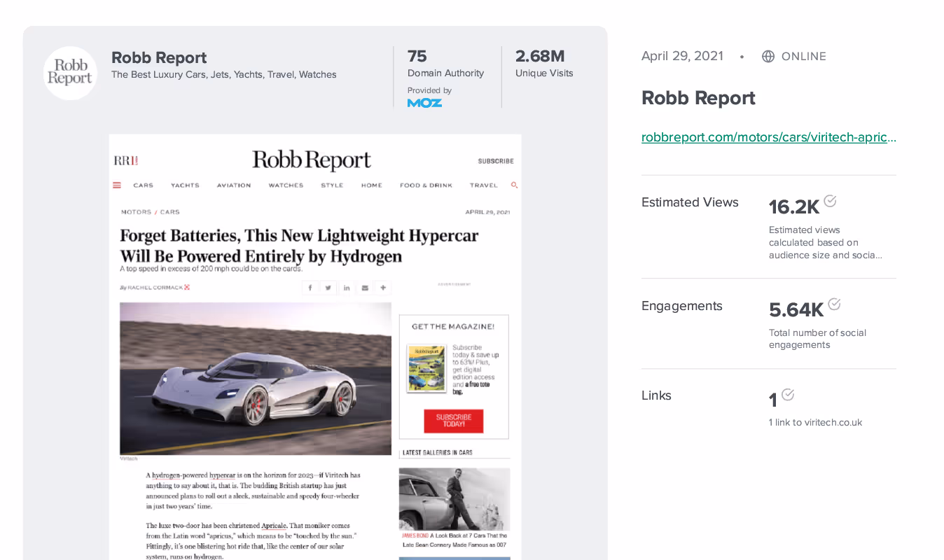Click the plus more-sharing icon in article
Screen dimensions: 944x560
383,288
